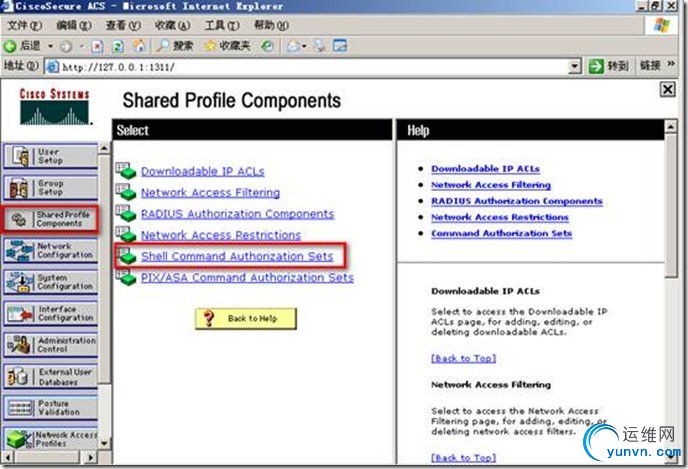Click the Search magnifier toolbar icon
The image size is (688, 469).
(163, 46)
